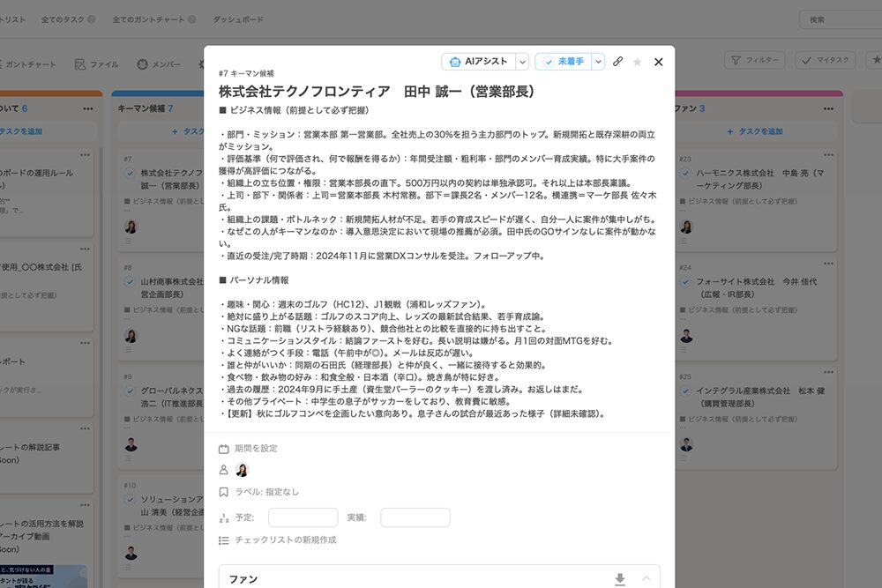Image resolution: width=882 pixels, height=588 pixels.
Task: Click the info icon beside 全てのタスク
Action: 91,19
